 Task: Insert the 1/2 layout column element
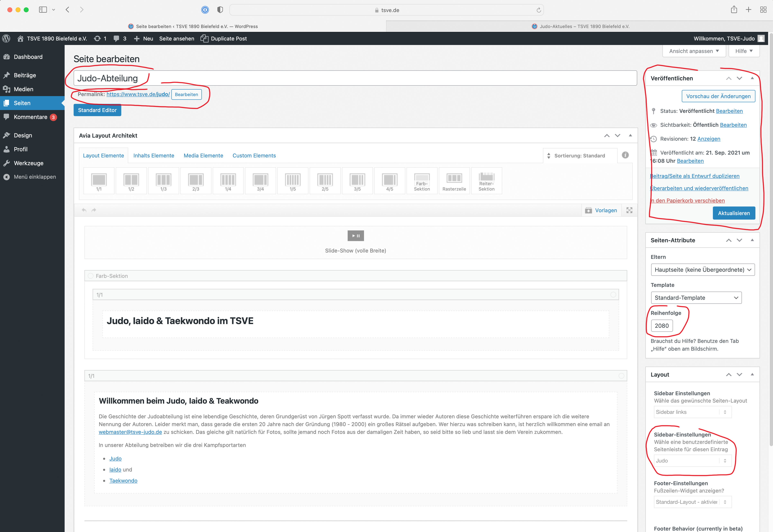tap(131, 181)
